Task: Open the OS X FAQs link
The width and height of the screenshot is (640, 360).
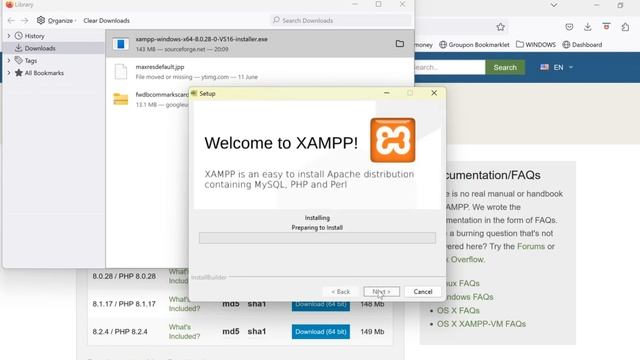Action: (x=458, y=310)
